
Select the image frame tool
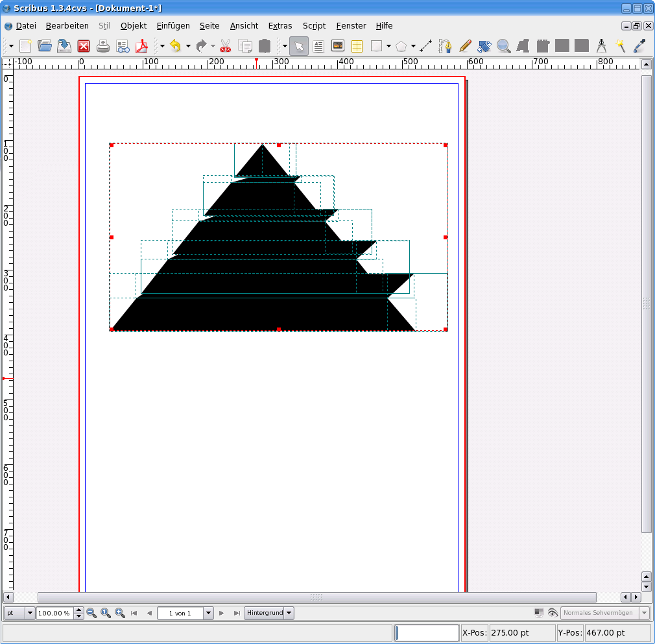(338, 46)
